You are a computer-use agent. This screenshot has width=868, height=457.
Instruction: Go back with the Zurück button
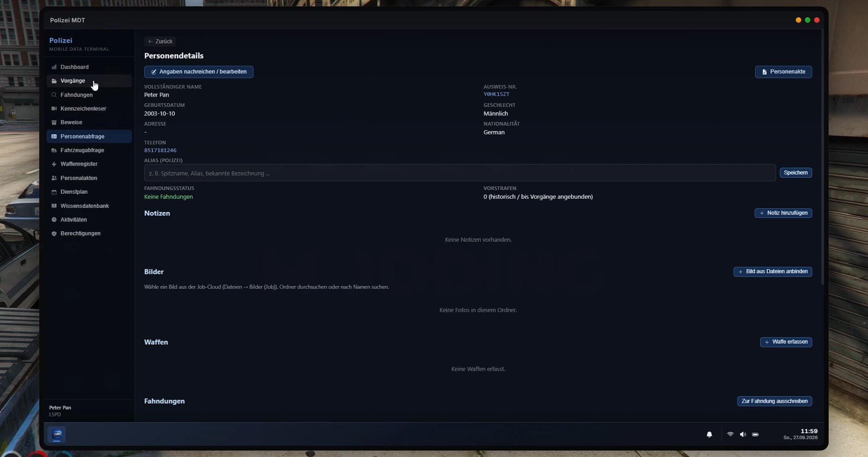tap(160, 41)
